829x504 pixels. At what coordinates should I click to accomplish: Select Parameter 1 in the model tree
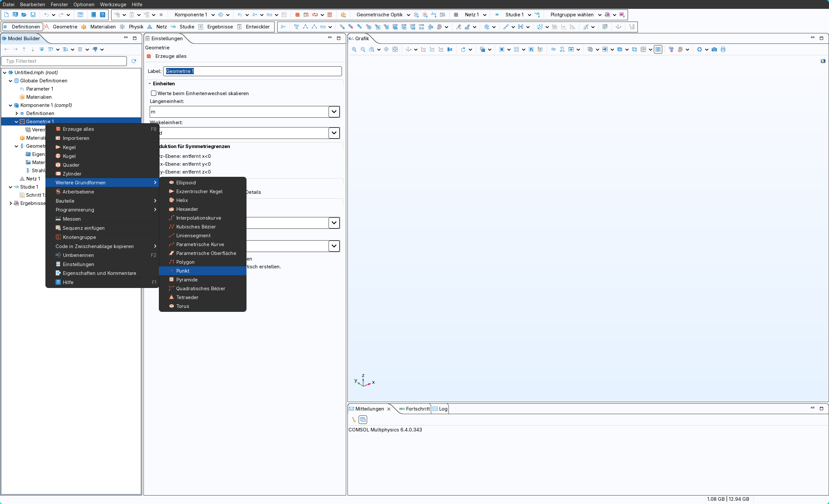39,89
